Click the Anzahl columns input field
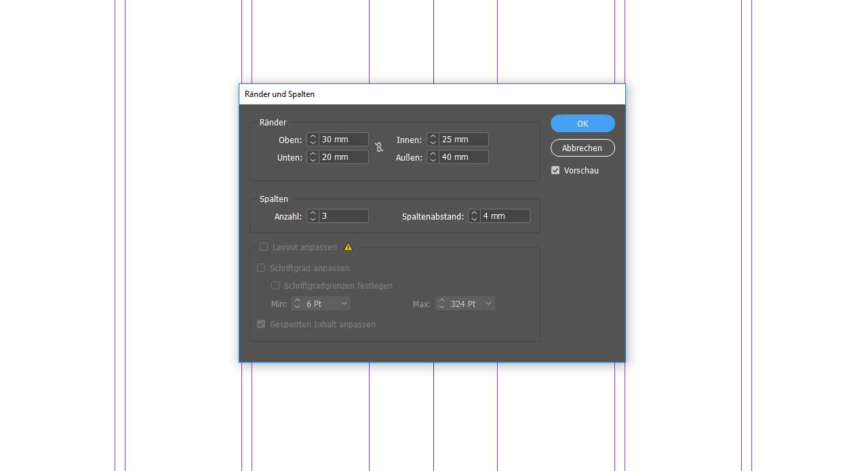The height and width of the screenshot is (471, 868). (344, 216)
